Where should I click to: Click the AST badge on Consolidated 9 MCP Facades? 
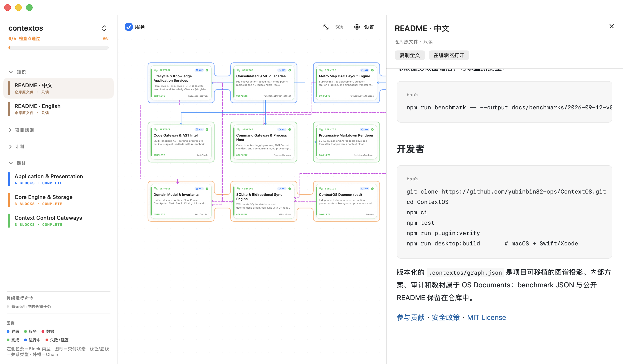(282, 70)
